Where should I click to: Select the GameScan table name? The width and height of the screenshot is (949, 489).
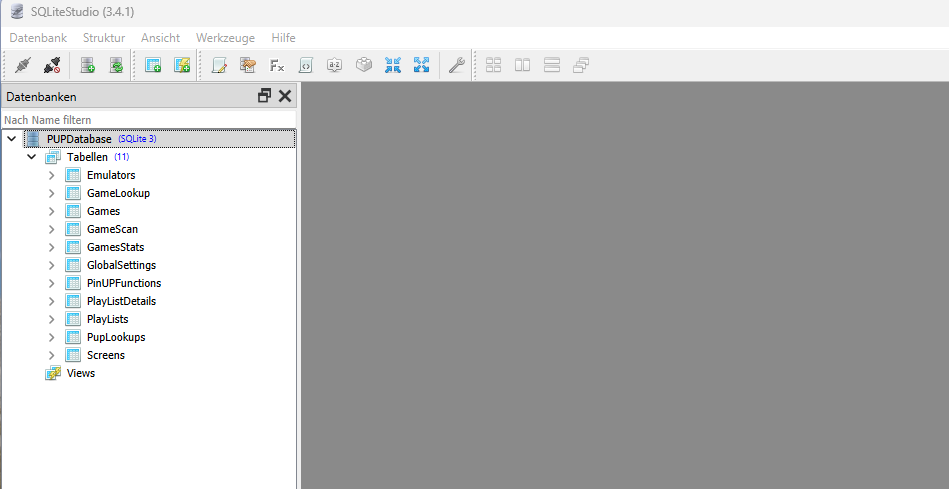(112, 229)
